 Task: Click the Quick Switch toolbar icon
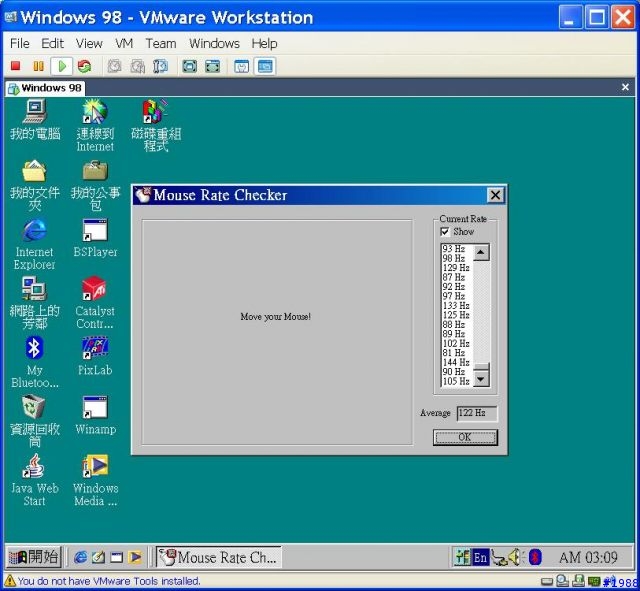pyautogui.click(x=213, y=66)
